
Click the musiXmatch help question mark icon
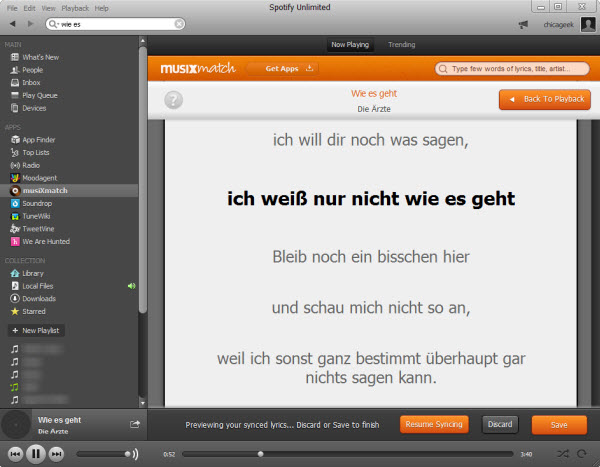(173, 100)
